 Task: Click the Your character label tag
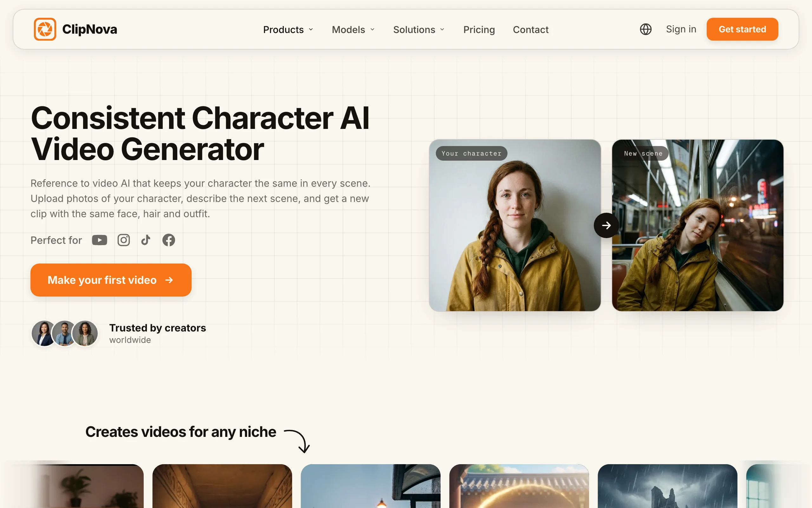coord(471,153)
